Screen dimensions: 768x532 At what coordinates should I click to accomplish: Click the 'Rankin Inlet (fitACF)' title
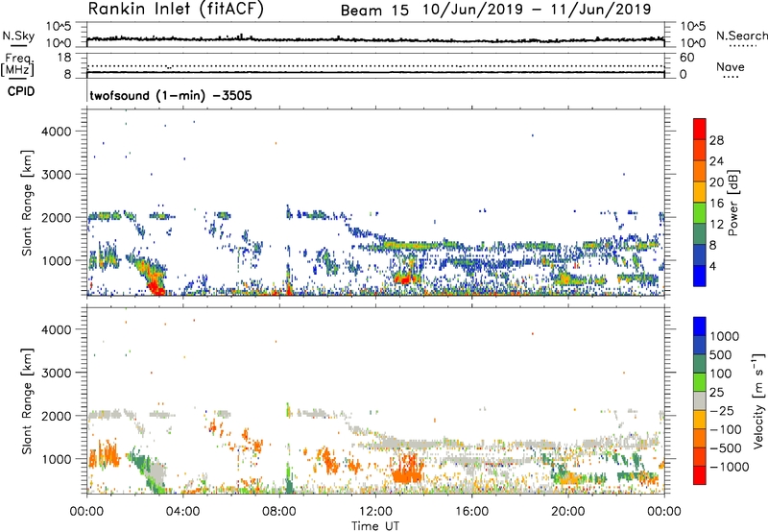[x=176, y=9]
